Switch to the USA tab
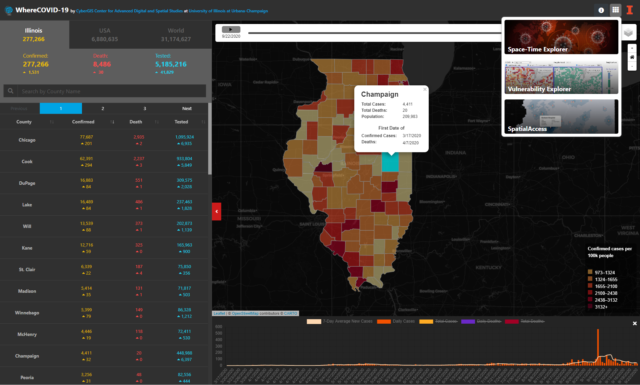The width and height of the screenshot is (640, 385). (x=104, y=35)
